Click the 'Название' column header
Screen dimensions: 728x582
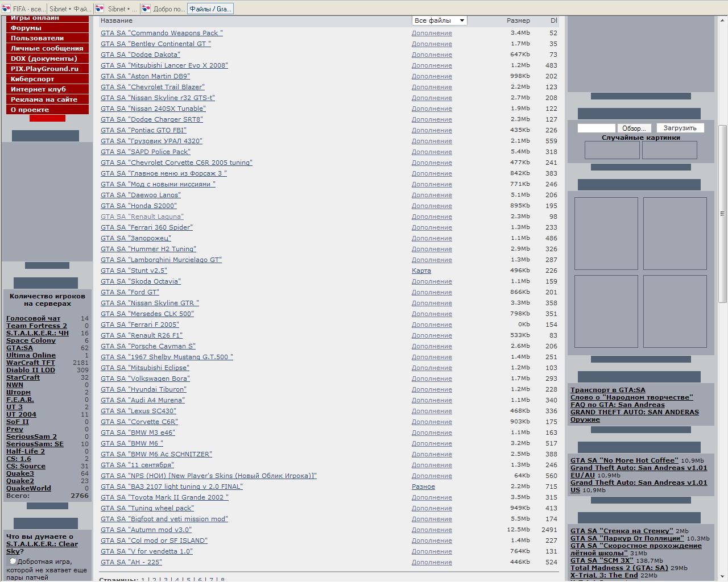(117, 20)
